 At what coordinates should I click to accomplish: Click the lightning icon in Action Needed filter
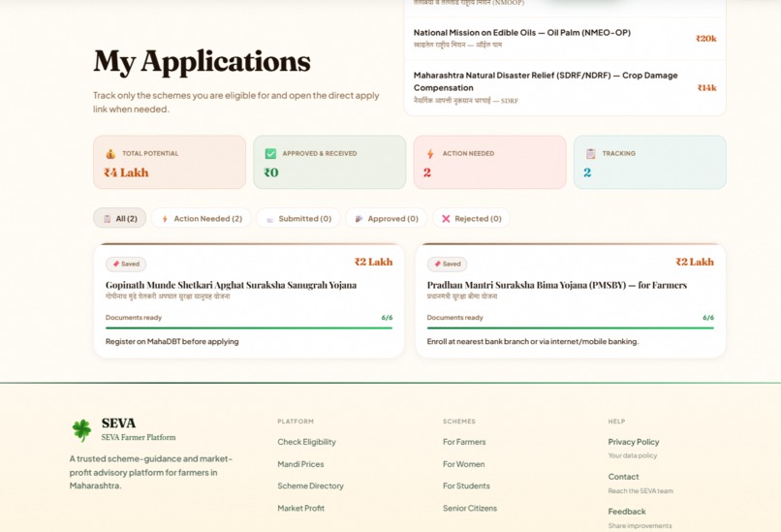point(165,219)
